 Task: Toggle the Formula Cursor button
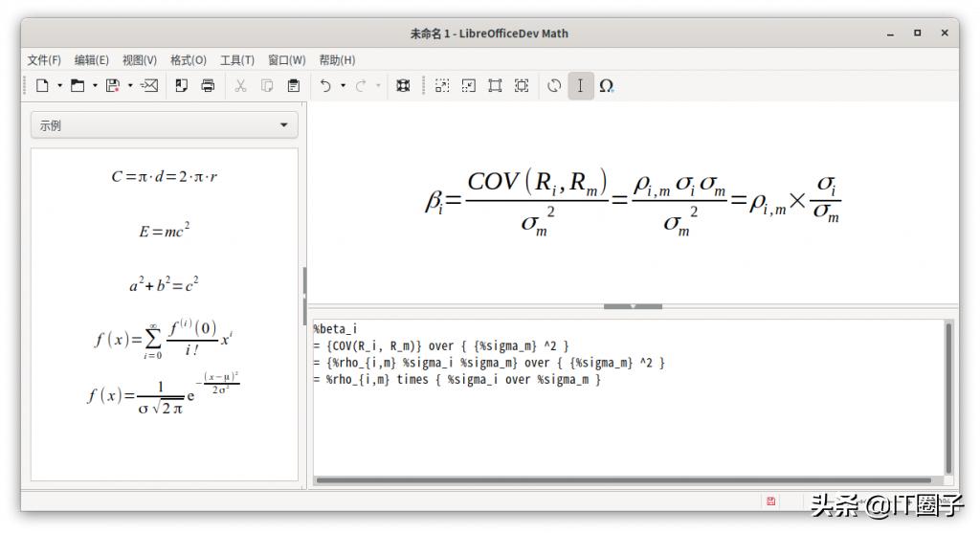[x=581, y=86]
